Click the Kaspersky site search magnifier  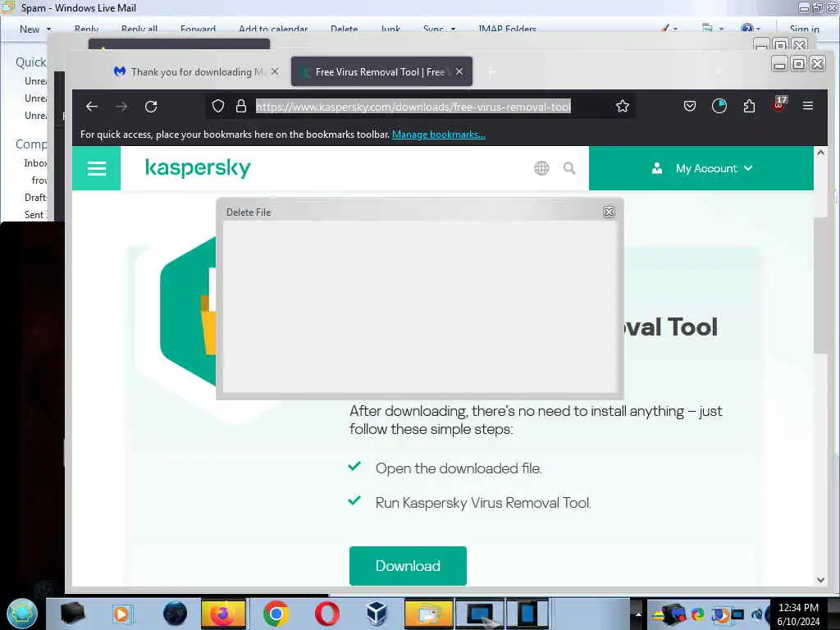pos(569,168)
